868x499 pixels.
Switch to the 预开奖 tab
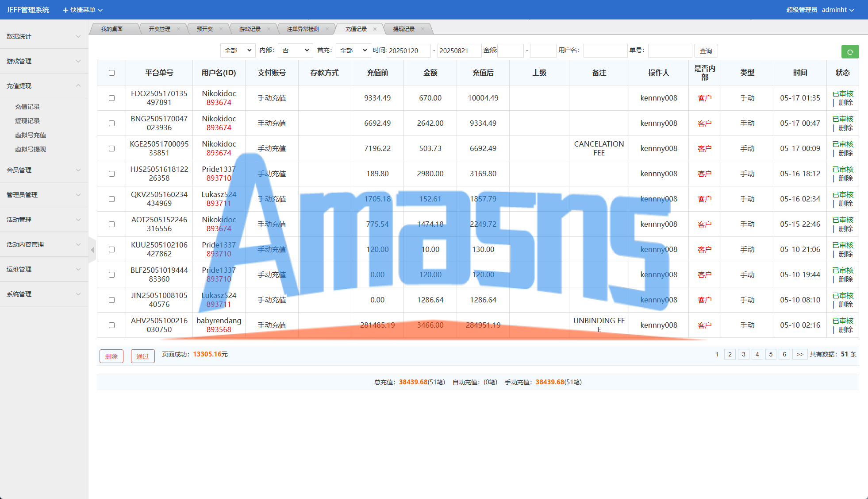[x=205, y=29]
